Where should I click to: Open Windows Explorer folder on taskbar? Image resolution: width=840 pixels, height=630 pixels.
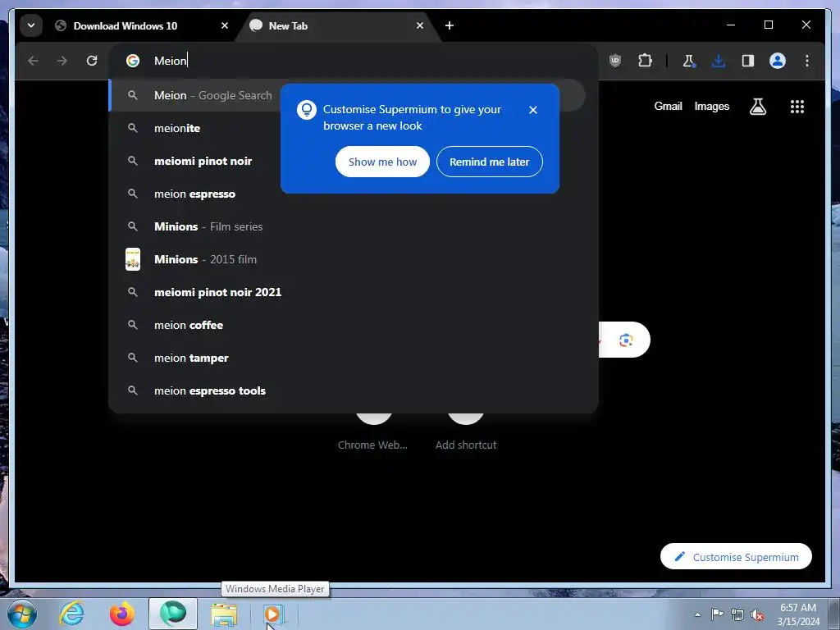(224, 614)
